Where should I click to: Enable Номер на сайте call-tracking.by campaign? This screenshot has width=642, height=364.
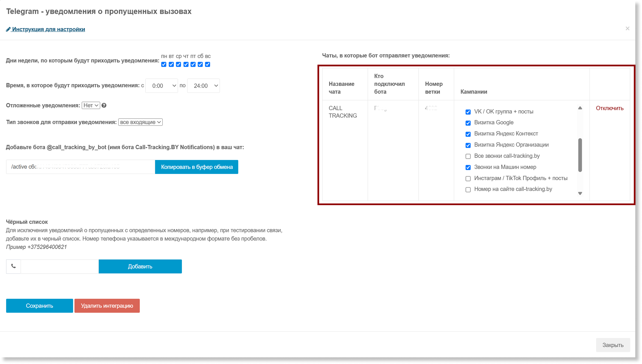click(468, 190)
